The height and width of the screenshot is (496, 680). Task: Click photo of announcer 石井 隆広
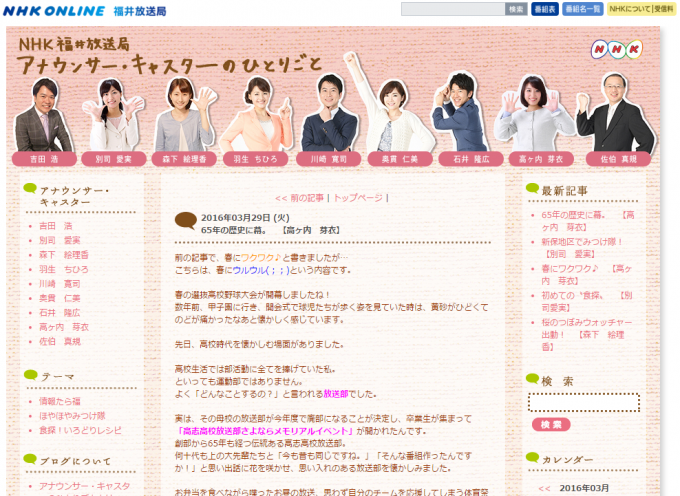(x=461, y=113)
